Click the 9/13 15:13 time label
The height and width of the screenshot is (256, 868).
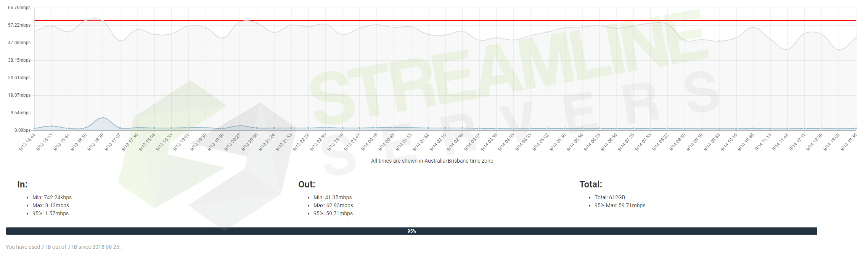(x=44, y=142)
